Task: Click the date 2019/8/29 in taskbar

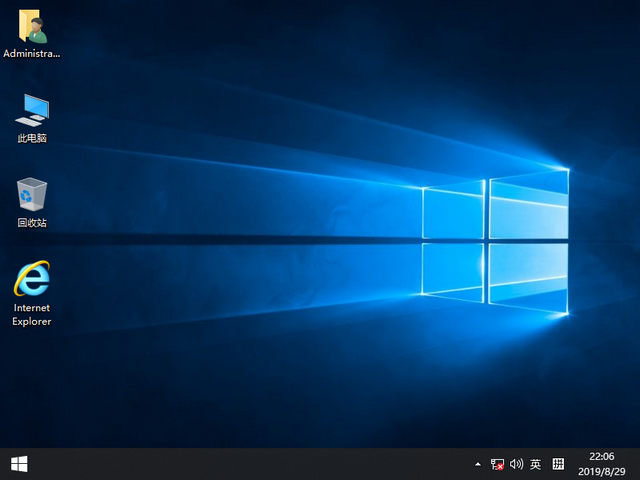Action: coord(602,471)
